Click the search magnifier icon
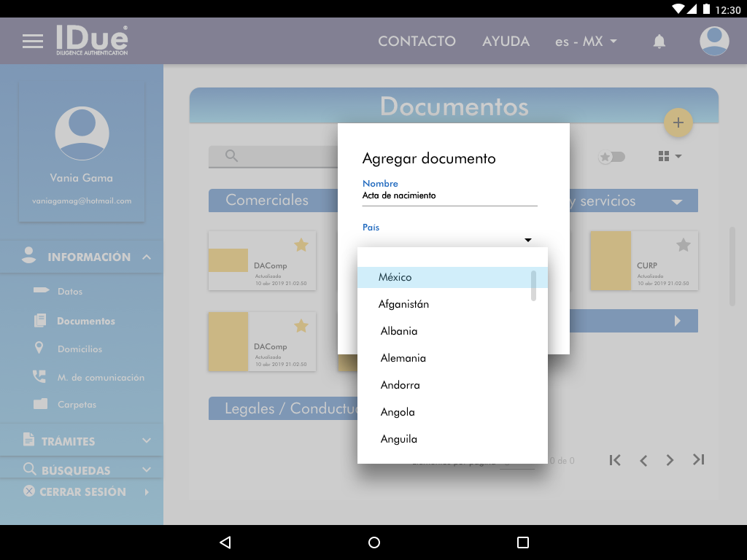This screenshot has width=747, height=560. coord(231,156)
